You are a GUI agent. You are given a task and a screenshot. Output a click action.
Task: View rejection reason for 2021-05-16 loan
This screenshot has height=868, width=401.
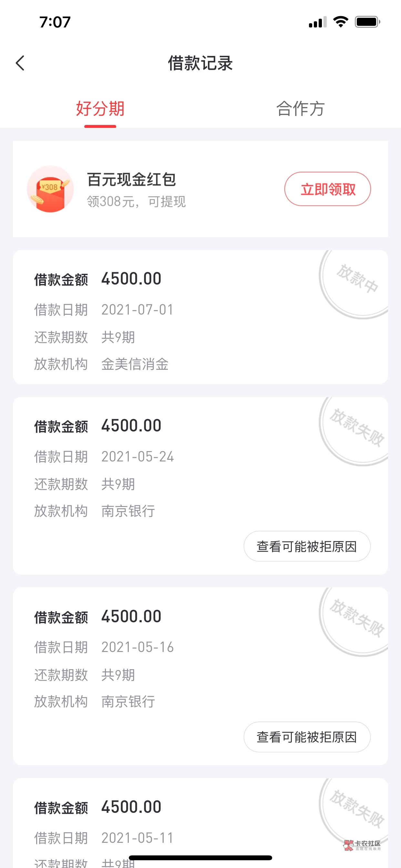(307, 737)
